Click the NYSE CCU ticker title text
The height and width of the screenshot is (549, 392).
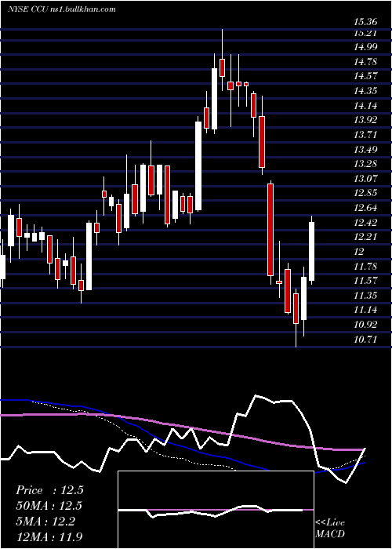click(x=62, y=9)
